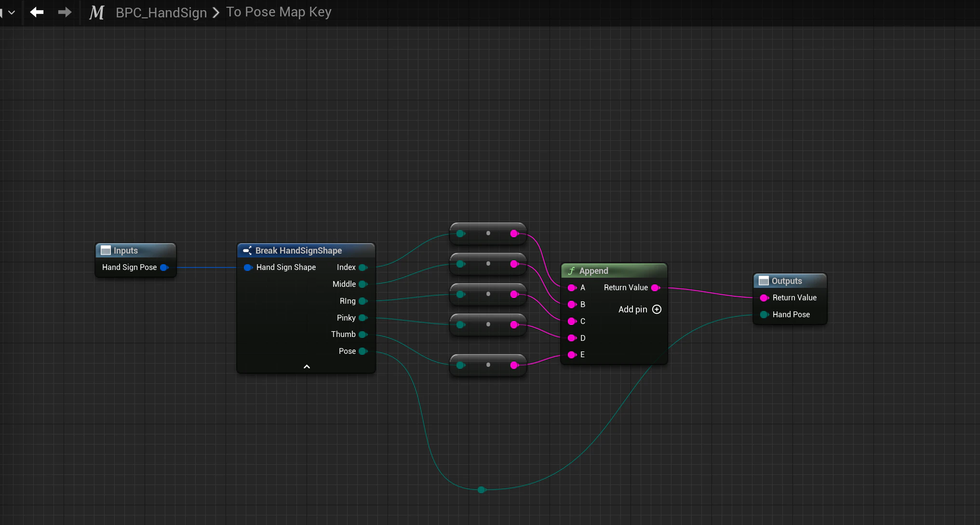Viewport: 980px width, 525px height.
Task: Select the reroute knot on Pose wire
Action: pyautogui.click(x=481, y=490)
